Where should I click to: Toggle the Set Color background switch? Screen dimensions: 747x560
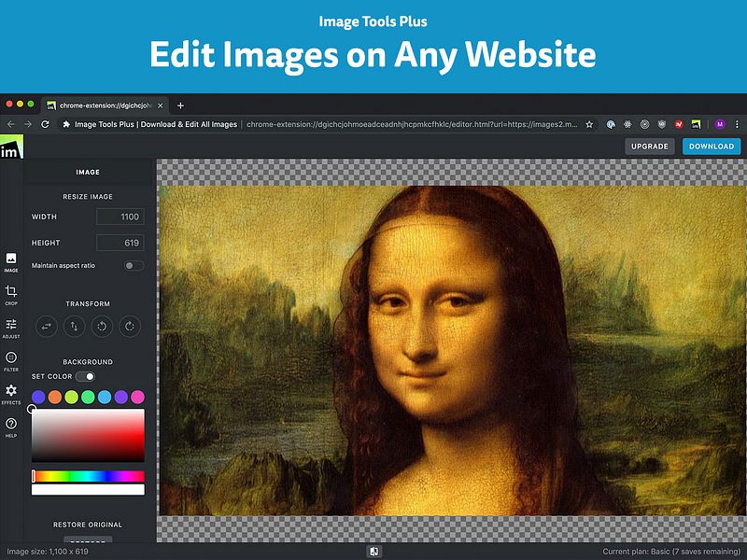(x=86, y=377)
